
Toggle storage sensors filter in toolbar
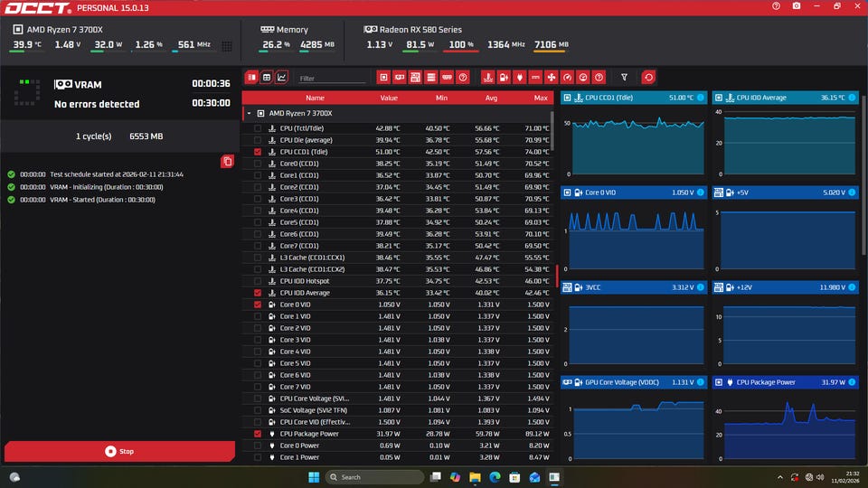pyautogui.click(x=431, y=78)
